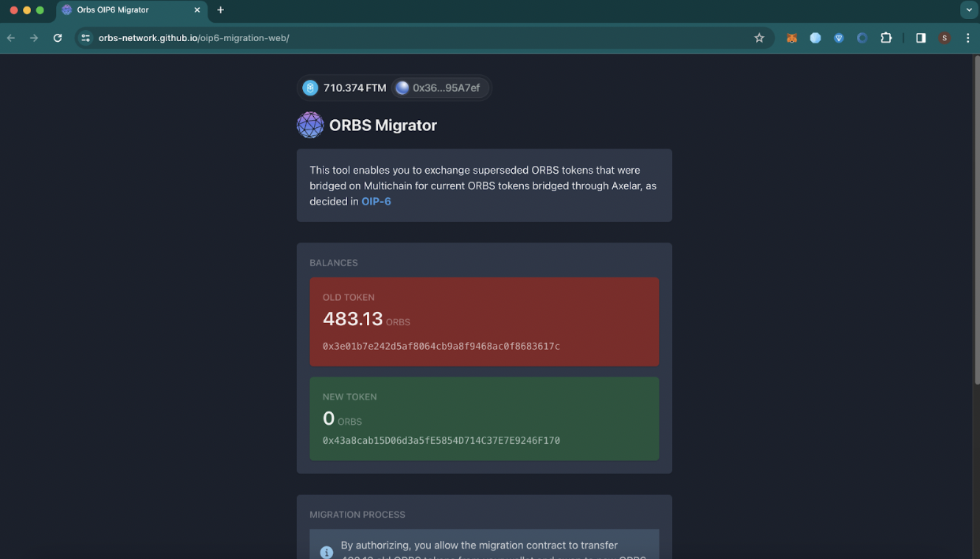Click the Fantom logo in the FTM balance pill
The image size is (980, 559).
click(310, 88)
